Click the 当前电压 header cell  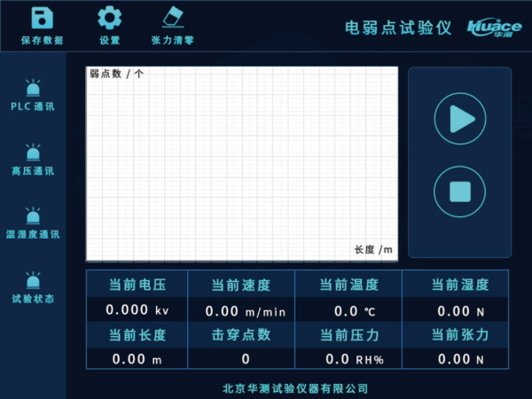(x=137, y=285)
